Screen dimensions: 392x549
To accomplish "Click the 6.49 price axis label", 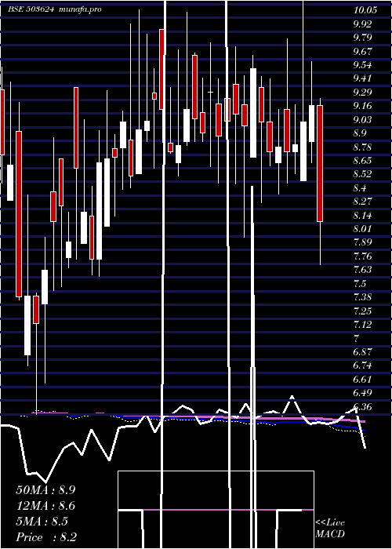I will [362, 393].
